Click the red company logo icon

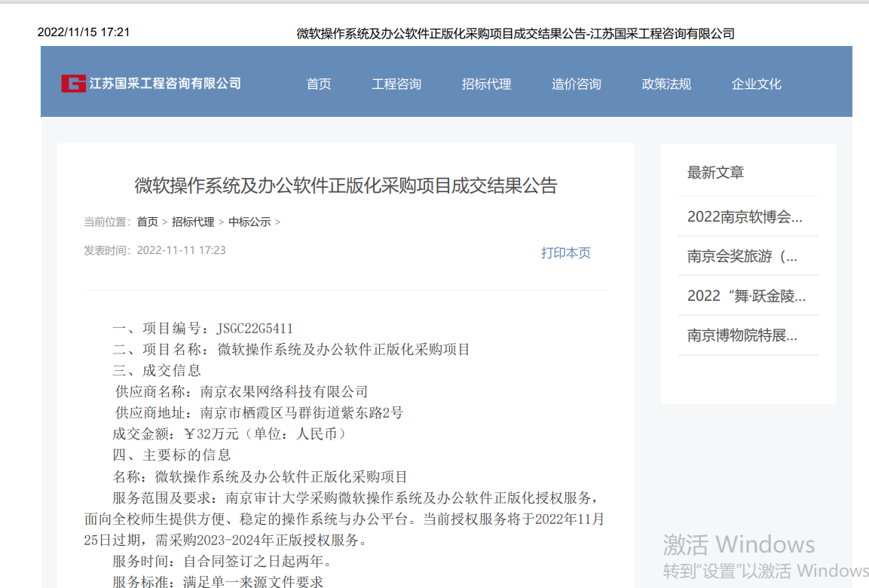click(x=73, y=84)
